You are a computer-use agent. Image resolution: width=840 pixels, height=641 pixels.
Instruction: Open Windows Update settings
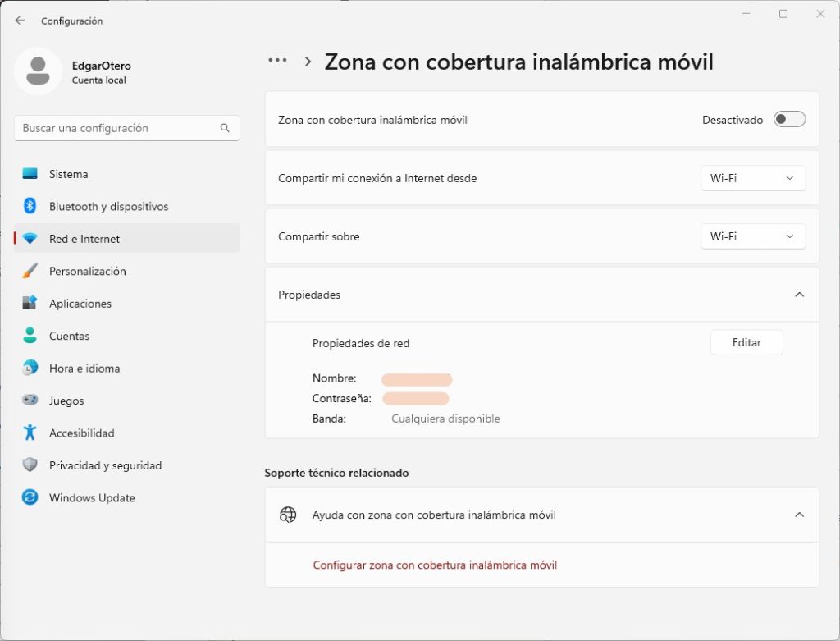(127, 497)
